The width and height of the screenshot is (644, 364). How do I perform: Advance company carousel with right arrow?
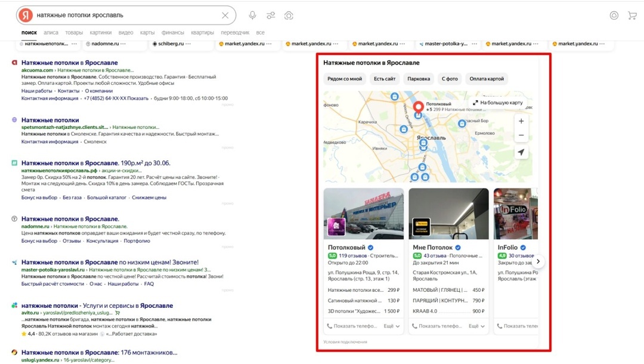tap(538, 261)
